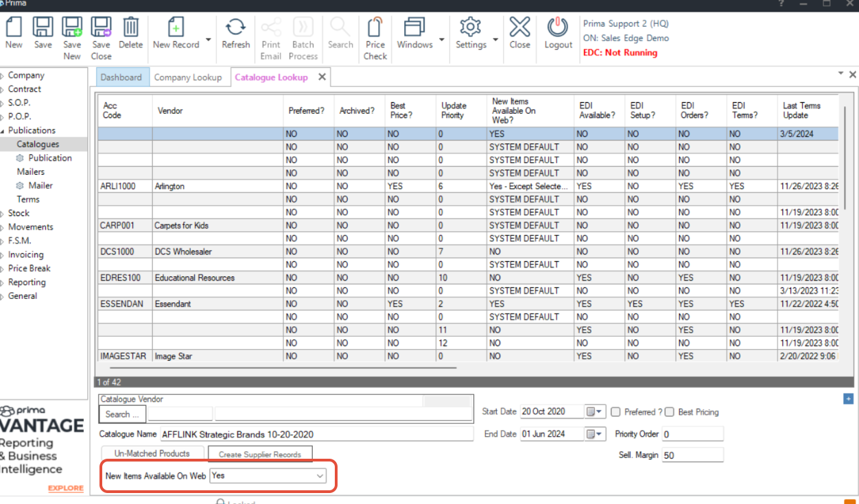
Task: Tick the Best Pricing checkbox
Action: pyautogui.click(x=669, y=412)
